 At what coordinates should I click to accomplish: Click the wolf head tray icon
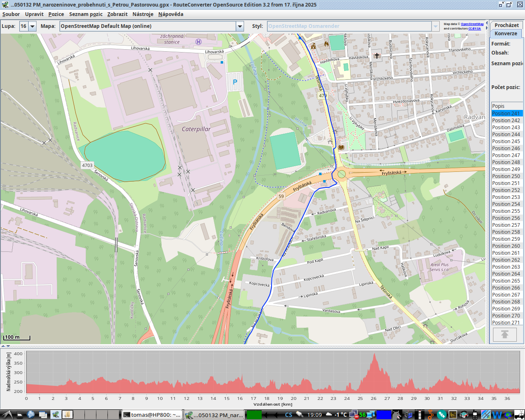[396, 415]
